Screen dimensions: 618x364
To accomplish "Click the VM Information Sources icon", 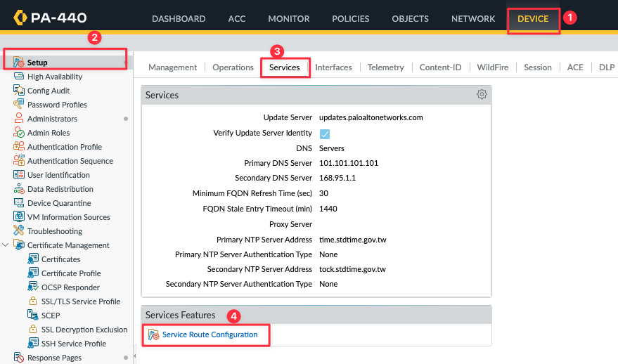I will pos(18,216).
